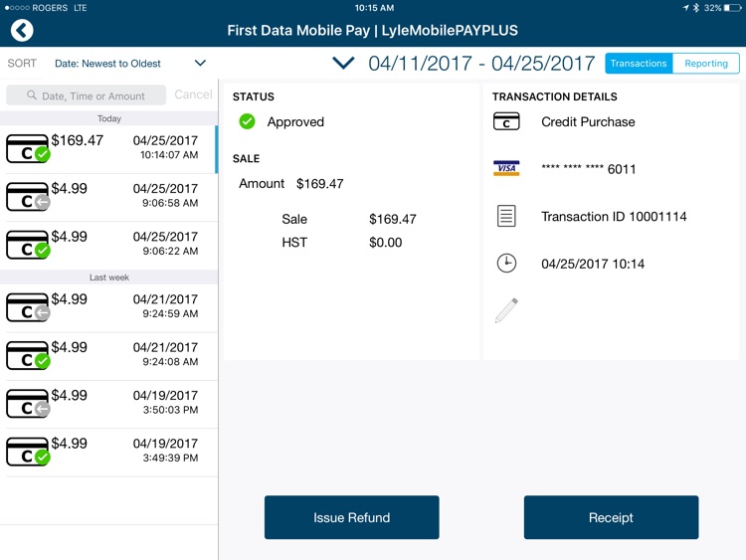Select the $4.99 transaction at 9:24:59 AM

[109, 308]
